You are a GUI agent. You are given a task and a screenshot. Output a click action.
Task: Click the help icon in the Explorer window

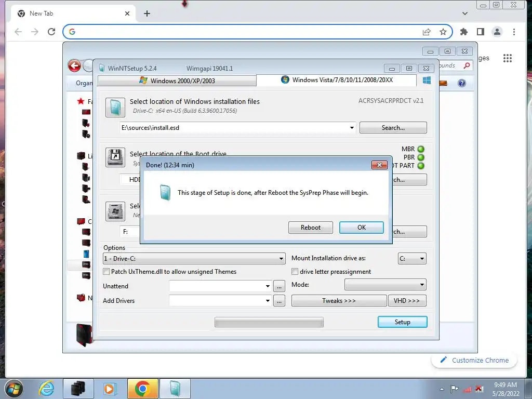461,83
